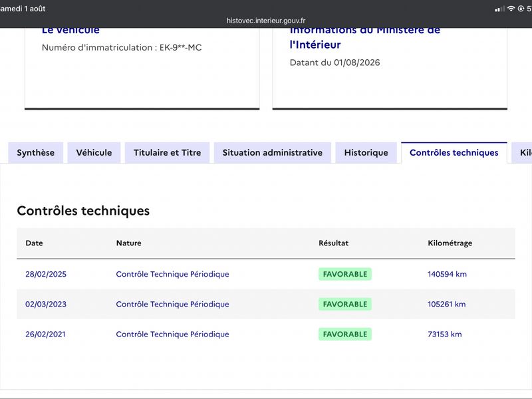This screenshot has width=532, height=399.
Task: Click the Informations du Ministère de l'Intérieur heading
Action: (364, 38)
